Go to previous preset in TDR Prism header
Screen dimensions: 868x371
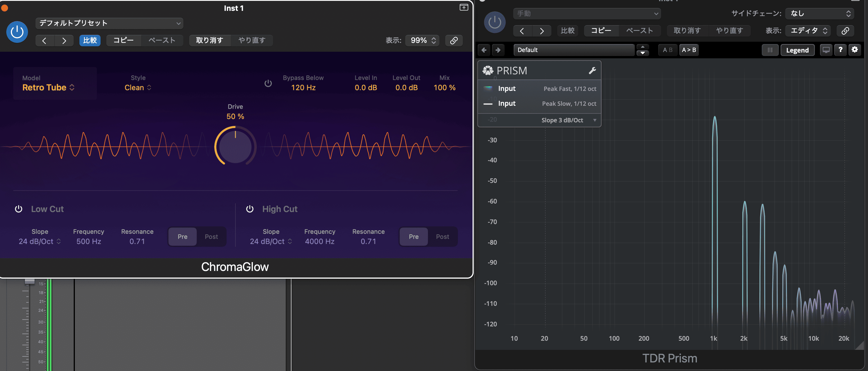[x=522, y=31]
